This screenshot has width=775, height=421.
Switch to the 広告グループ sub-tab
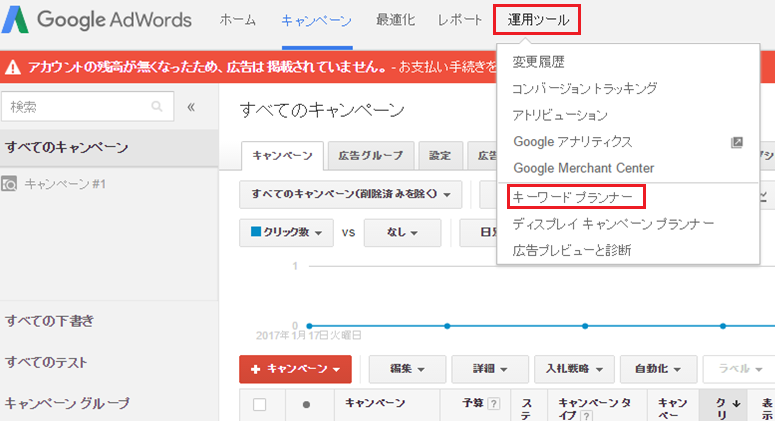371,156
